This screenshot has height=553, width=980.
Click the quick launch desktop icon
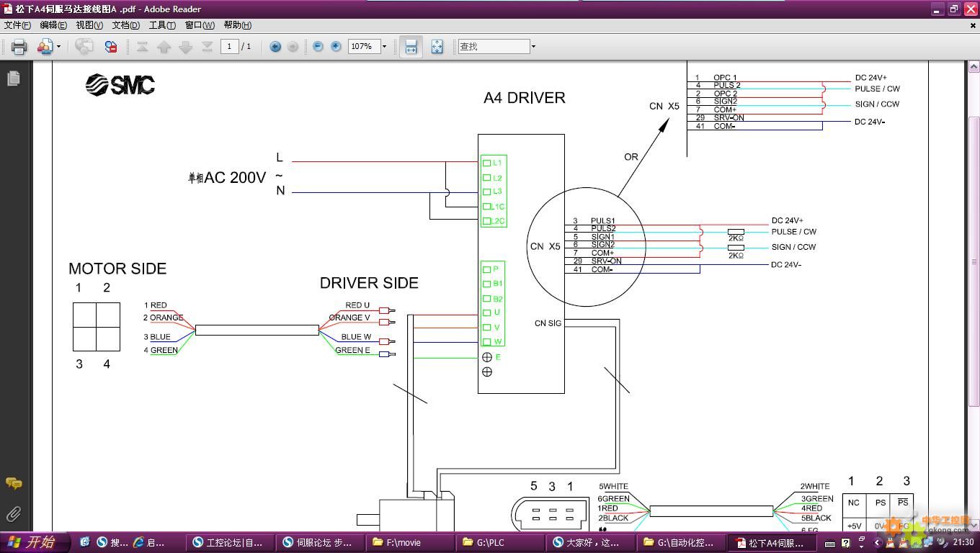tap(84, 542)
